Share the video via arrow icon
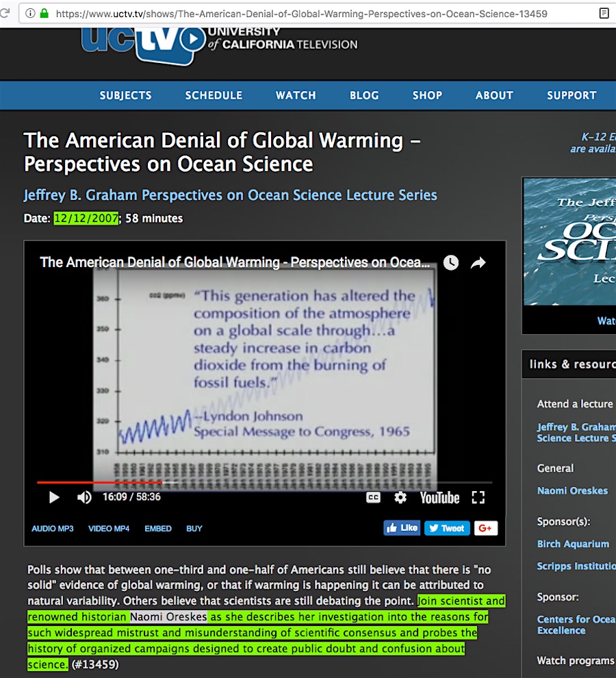 point(478,262)
